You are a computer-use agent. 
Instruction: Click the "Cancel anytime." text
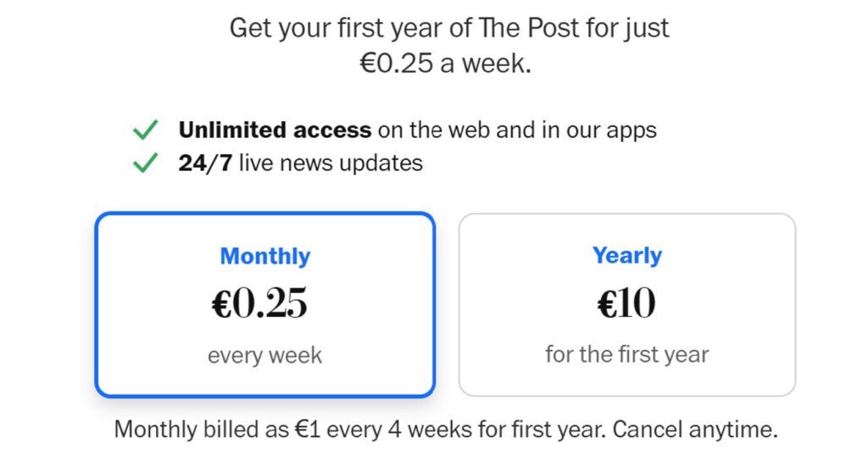[x=695, y=430]
